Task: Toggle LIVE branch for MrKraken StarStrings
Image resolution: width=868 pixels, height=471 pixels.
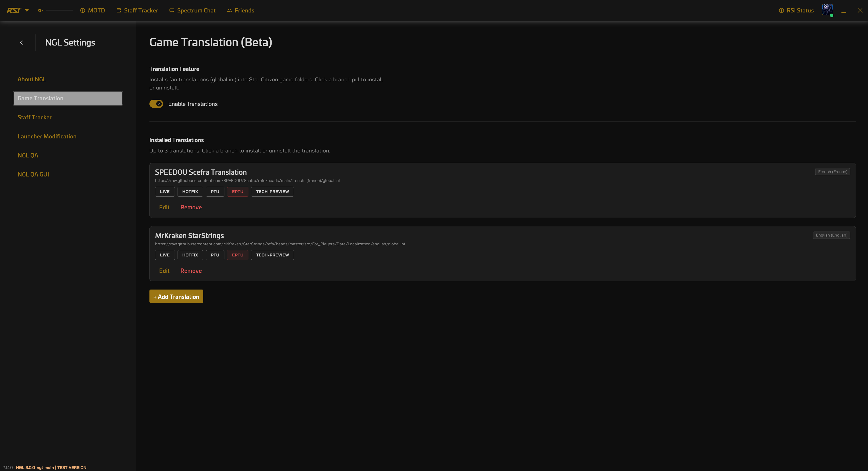Action: pyautogui.click(x=165, y=255)
